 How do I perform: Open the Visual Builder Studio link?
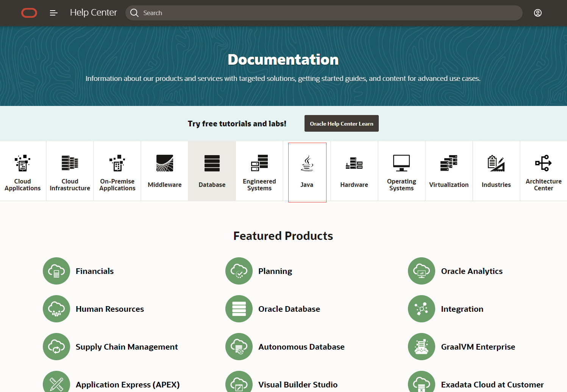click(x=298, y=385)
